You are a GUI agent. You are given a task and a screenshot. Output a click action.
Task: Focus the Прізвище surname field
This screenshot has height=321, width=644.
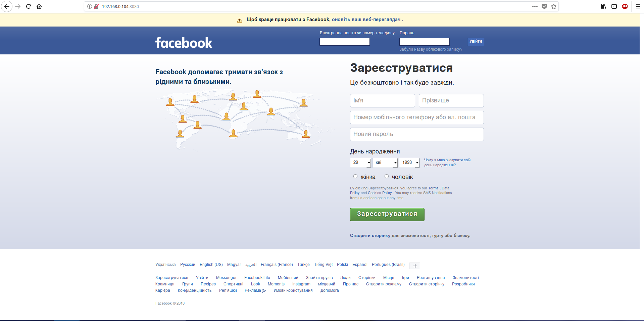point(451,101)
